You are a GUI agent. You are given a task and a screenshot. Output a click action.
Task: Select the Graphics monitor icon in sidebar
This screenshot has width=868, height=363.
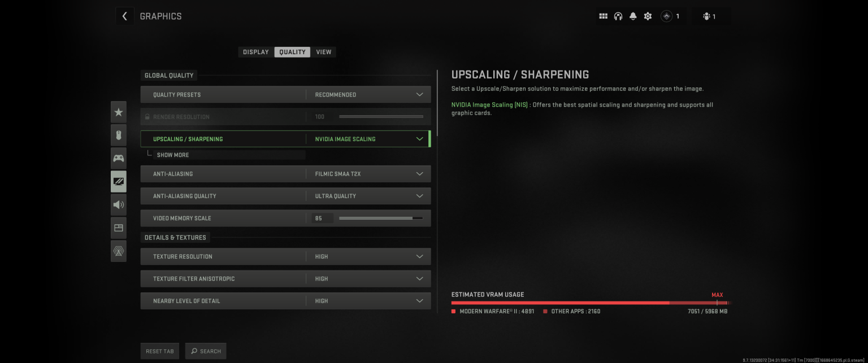tap(119, 181)
